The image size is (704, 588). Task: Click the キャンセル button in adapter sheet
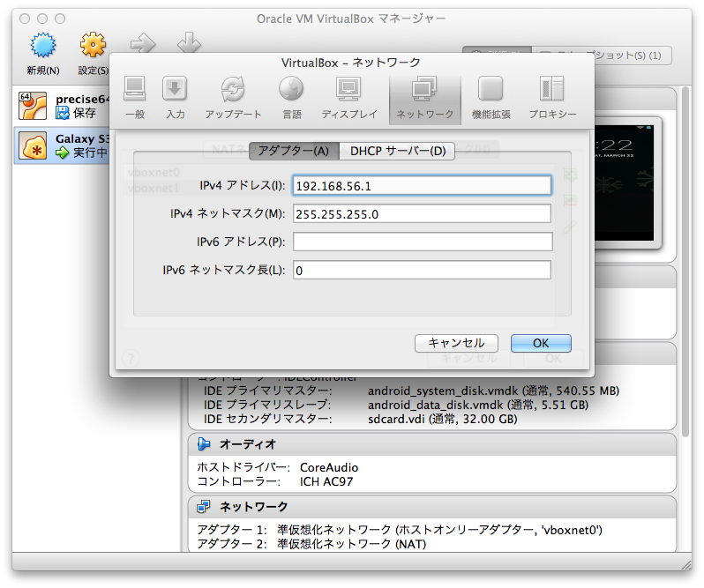coord(456,343)
